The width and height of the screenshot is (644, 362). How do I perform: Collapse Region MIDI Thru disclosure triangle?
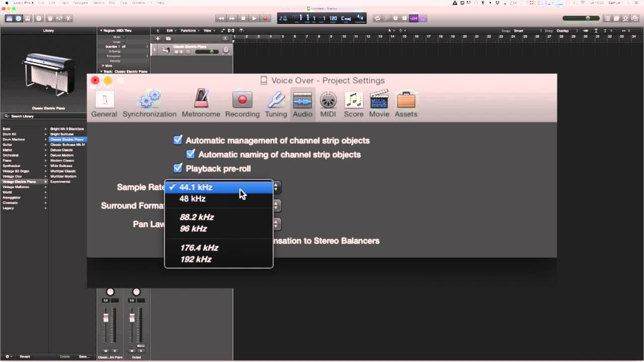click(101, 31)
